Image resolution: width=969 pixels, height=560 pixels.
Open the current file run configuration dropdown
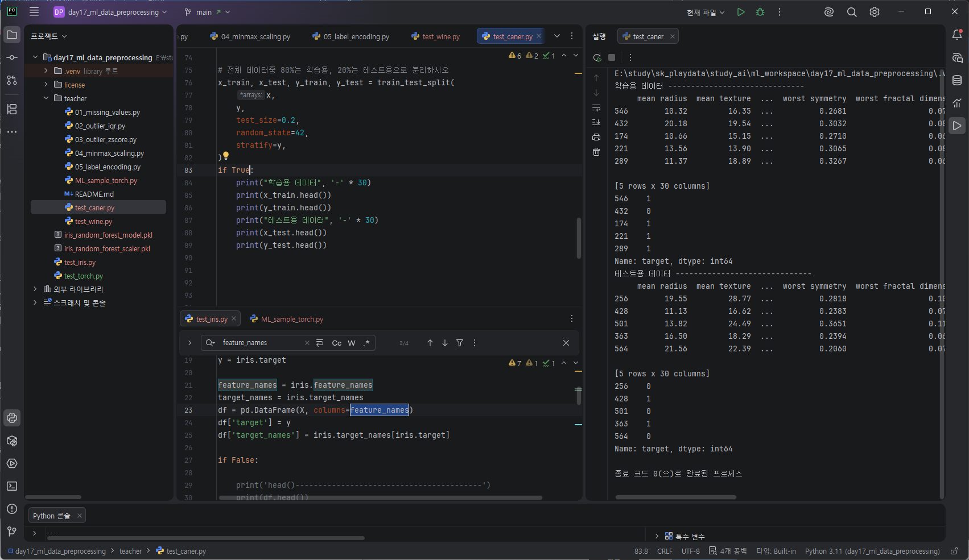[x=706, y=12]
